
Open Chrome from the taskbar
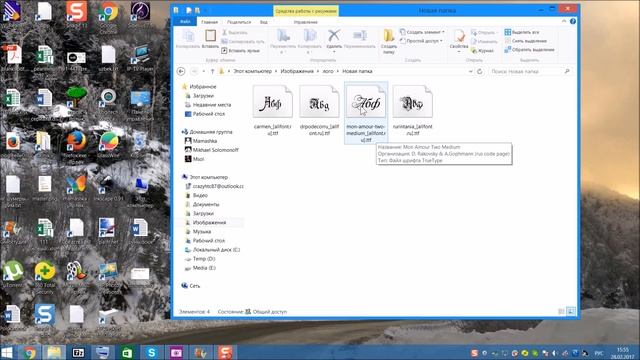point(29,352)
